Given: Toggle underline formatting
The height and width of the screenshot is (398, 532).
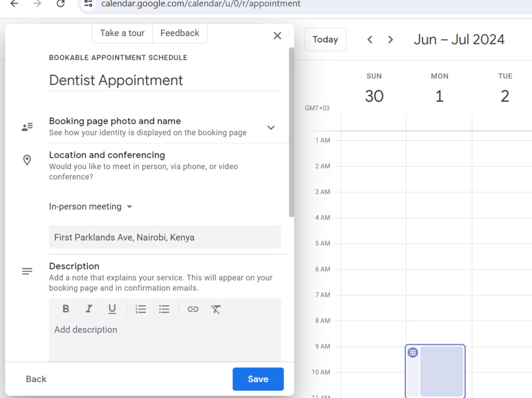Looking at the screenshot, I should point(112,309).
